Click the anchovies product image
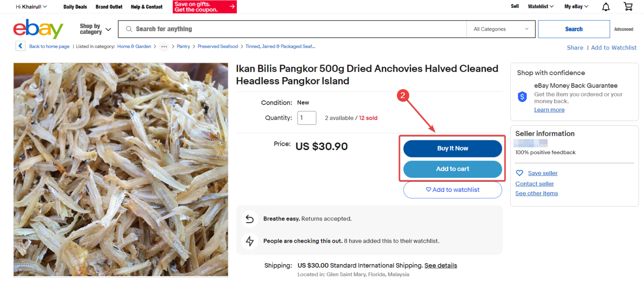This screenshot has height=282, width=644. point(121,169)
